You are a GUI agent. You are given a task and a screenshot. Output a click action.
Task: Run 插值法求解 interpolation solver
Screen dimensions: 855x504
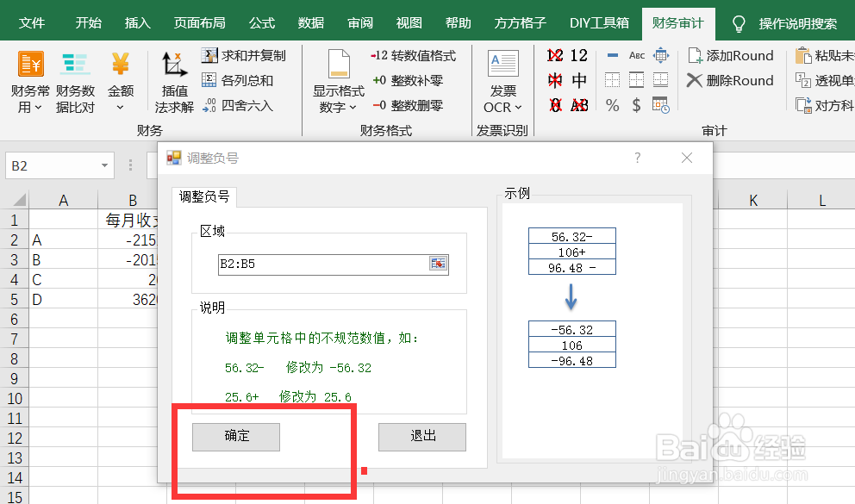[x=174, y=82]
